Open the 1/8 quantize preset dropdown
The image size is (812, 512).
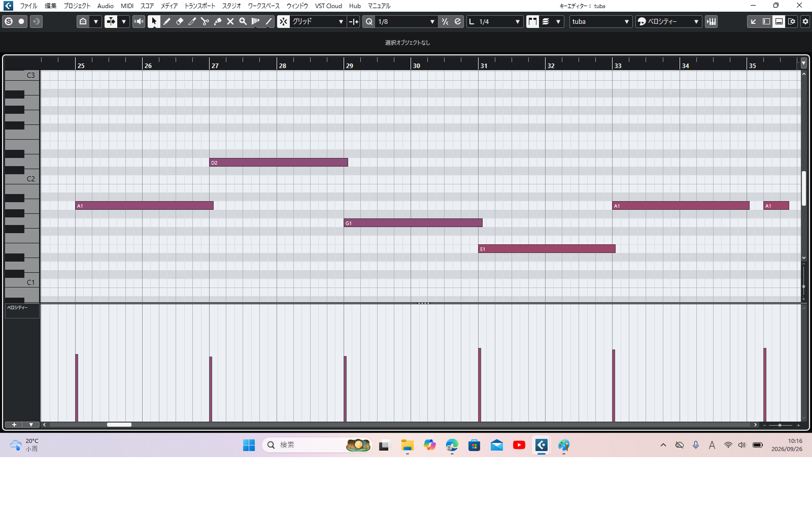[407, 21]
